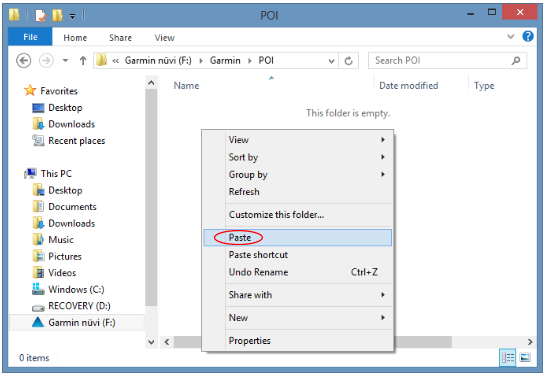Select Paste in the context menu
This screenshot has height=376, width=547.
(x=298, y=238)
